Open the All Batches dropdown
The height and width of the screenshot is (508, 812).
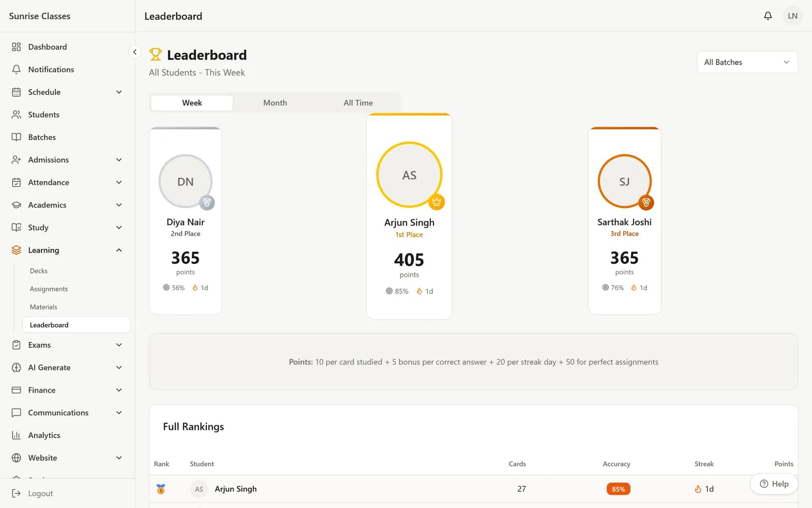tap(747, 62)
